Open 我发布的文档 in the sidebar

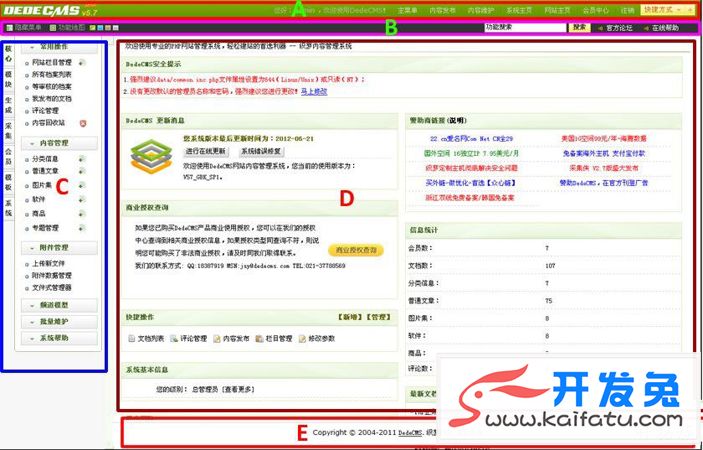click(52, 99)
